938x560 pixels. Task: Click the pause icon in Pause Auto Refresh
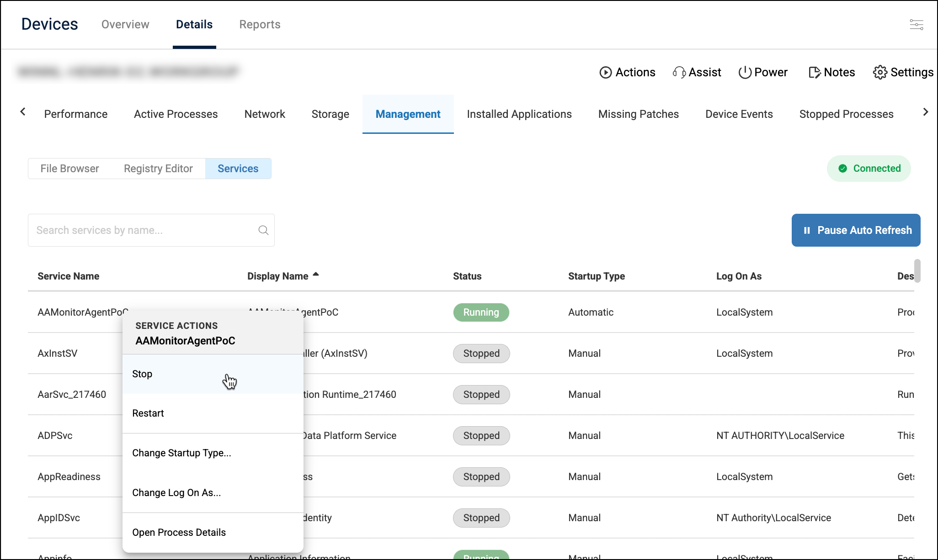click(x=807, y=231)
